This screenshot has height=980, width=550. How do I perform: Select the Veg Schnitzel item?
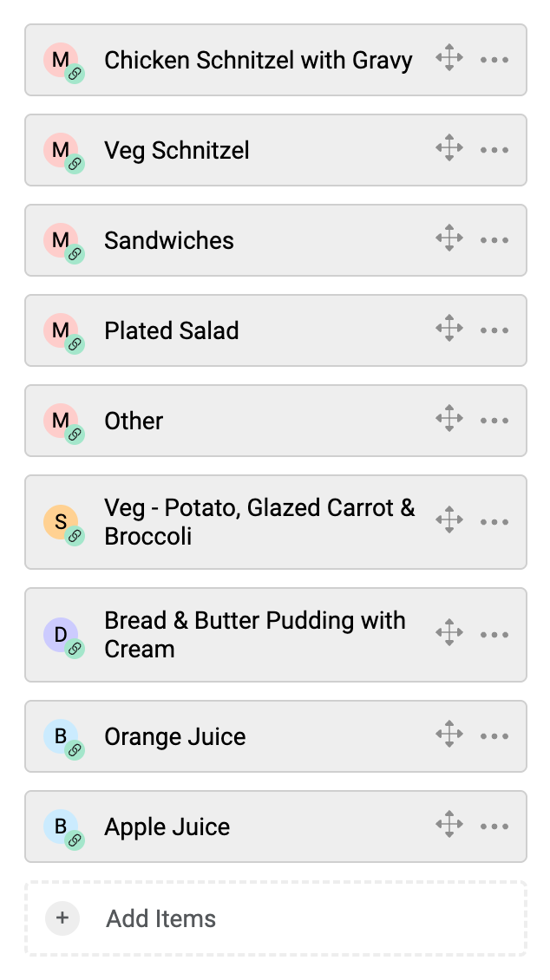[x=177, y=150]
